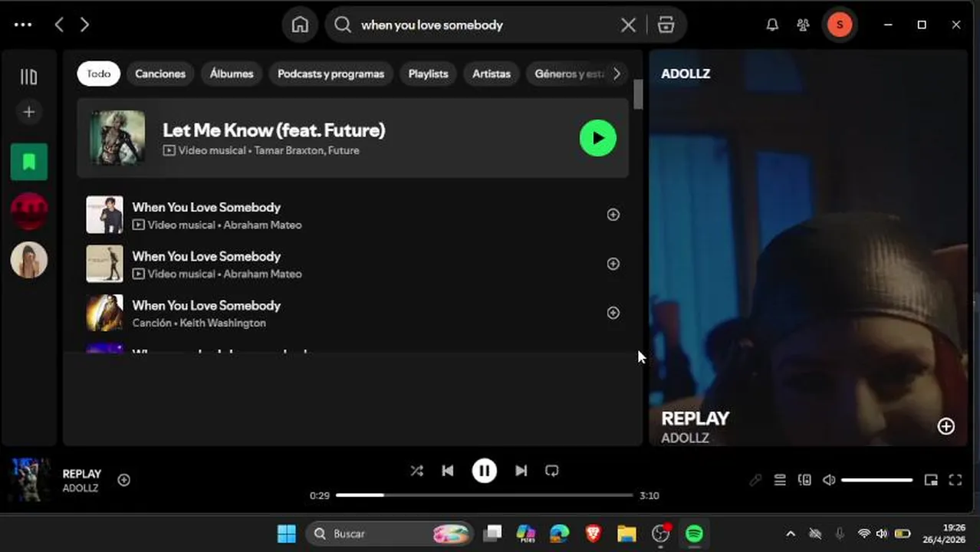980x552 pixels.
Task: Mute playback with the speaker icon
Action: pyautogui.click(x=829, y=480)
